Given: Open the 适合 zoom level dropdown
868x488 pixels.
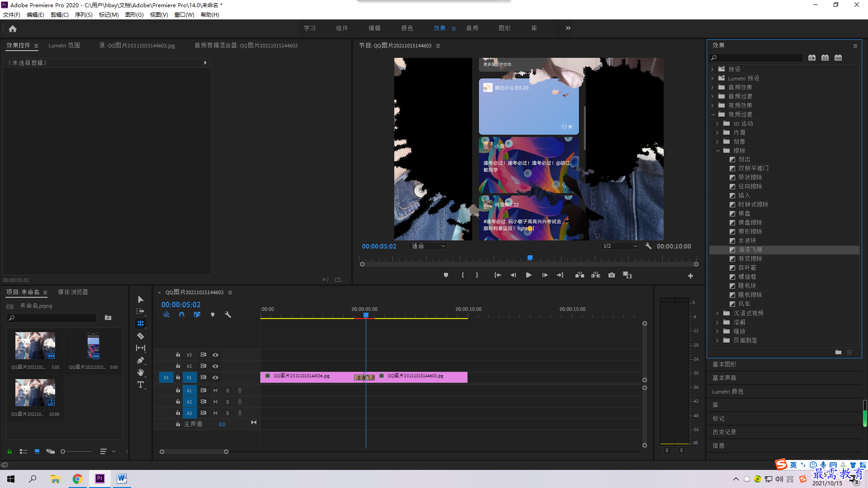Looking at the screenshot, I should tap(428, 246).
